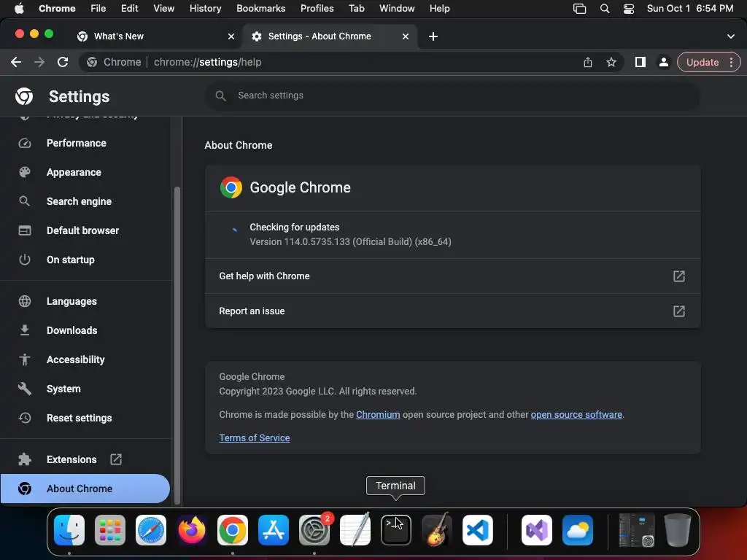Screen dimensions: 747x560
Task: Open Control Center in the menu bar
Action: point(629,9)
